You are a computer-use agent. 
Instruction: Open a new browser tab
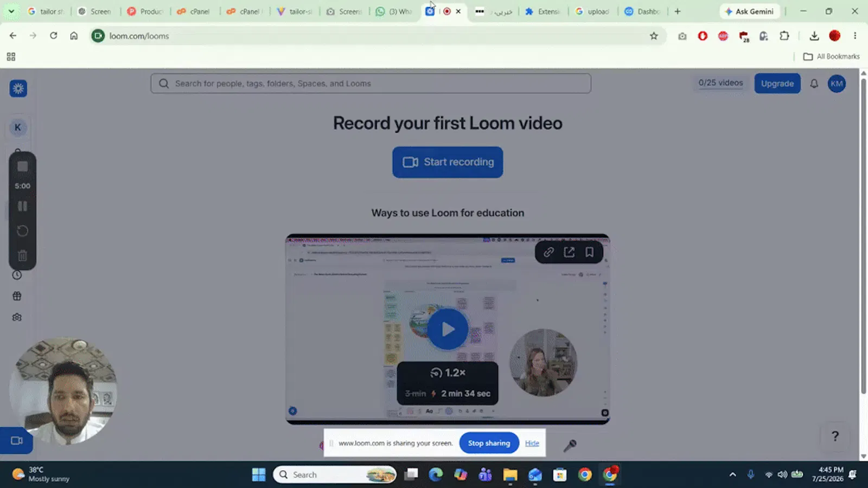tap(678, 11)
